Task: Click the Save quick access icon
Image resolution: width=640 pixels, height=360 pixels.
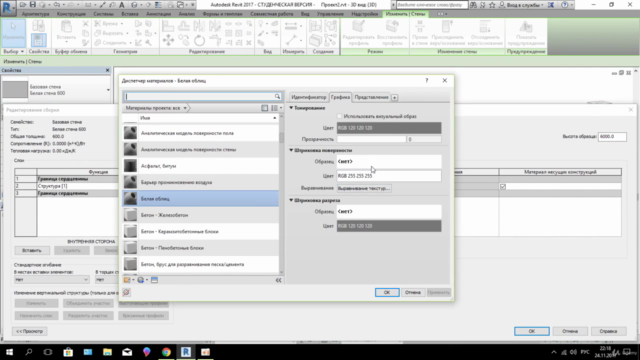Action: pyautogui.click(x=33, y=5)
